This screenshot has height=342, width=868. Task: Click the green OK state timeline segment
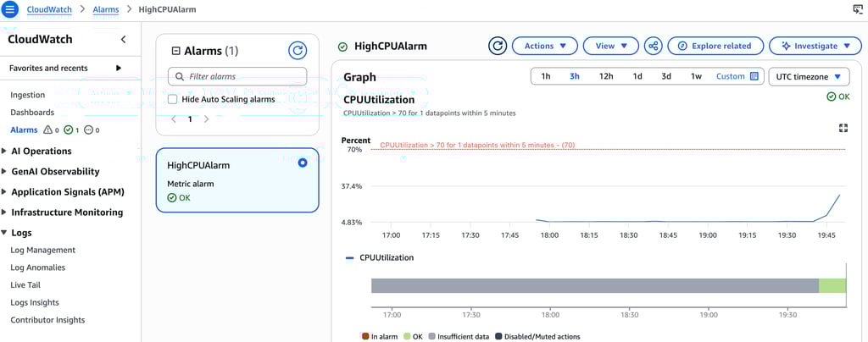(832, 285)
